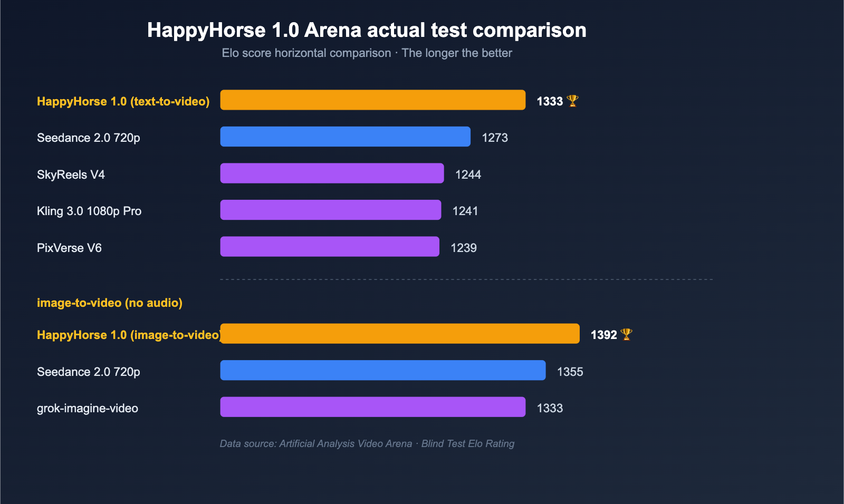Select the Kling 3.0 1080p Pro bar
844x504 pixels.
pyautogui.click(x=330, y=210)
